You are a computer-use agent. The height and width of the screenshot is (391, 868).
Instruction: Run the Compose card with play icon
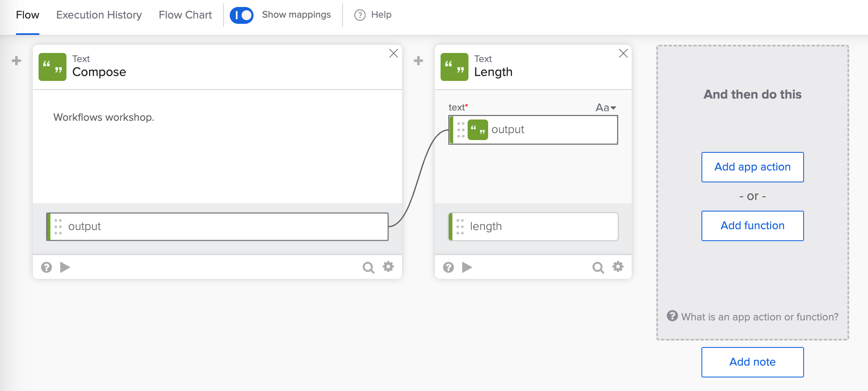[x=65, y=267]
